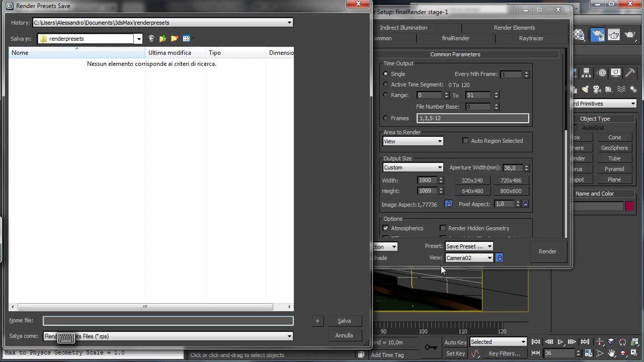Select the Space Warps waves category
This screenshot has height=362, width=644.
coord(621,89)
